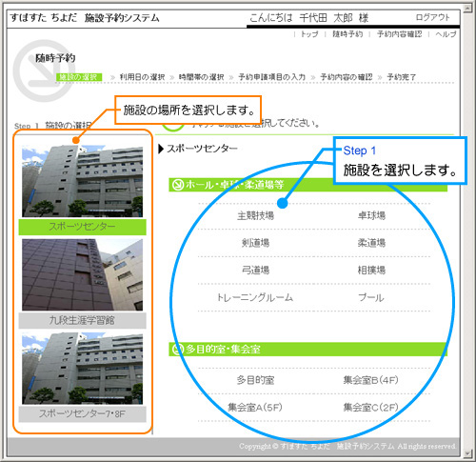Choose the プール facility link
This screenshot has width=476, height=462.
[x=371, y=297]
